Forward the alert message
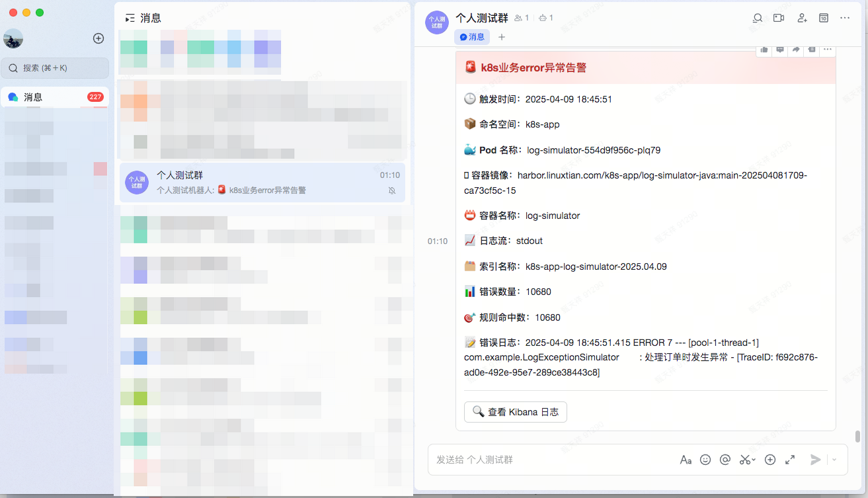 796,50
